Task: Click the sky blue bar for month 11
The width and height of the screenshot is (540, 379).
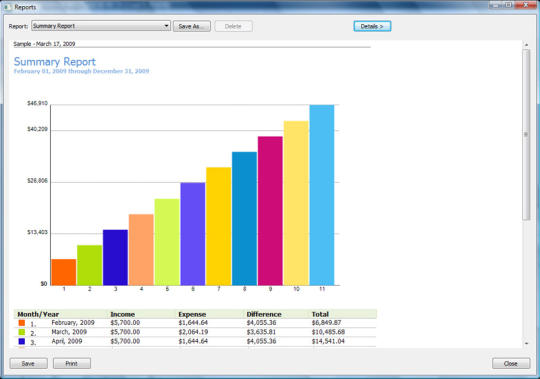Action: pos(322,195)
